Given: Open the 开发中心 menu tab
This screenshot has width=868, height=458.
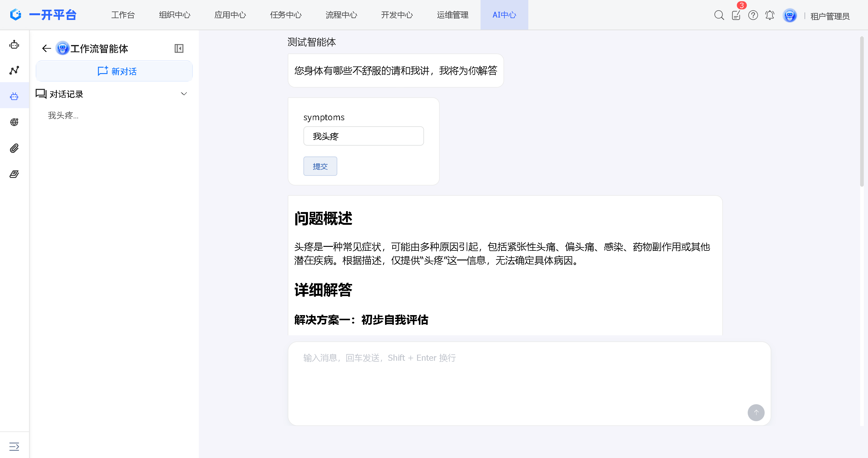Looking at the screenshot, I should (397, 15).
